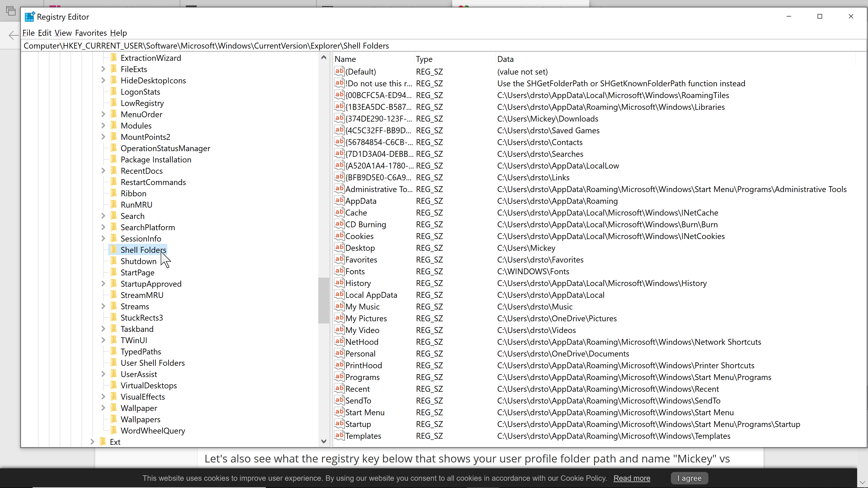Viewport: 868px width, 488px height.
Task: Click the ab icon for the AppData value
Action: pos(339,200)
